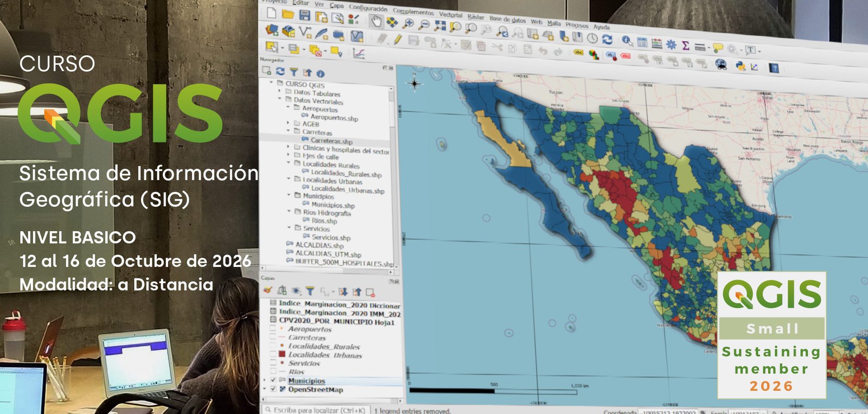Click the blue question mark help icon
The width and height of the screenshot is (868, 414).
point(774,68)
